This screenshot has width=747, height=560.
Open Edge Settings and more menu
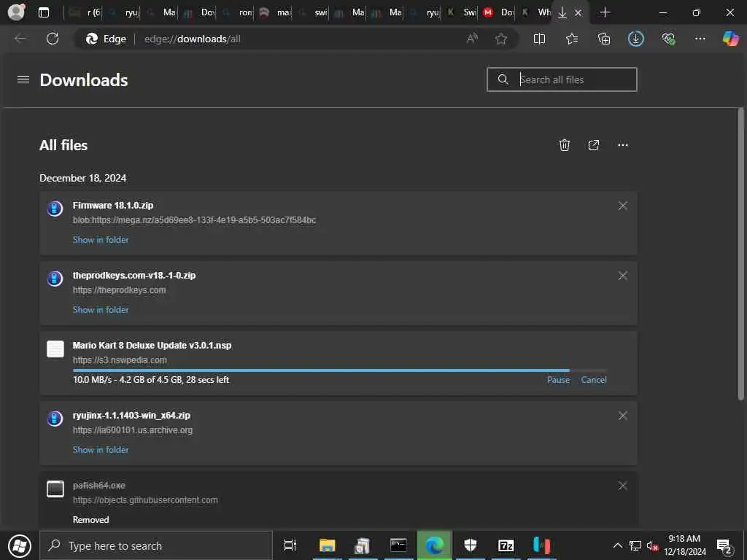point(700,39)
